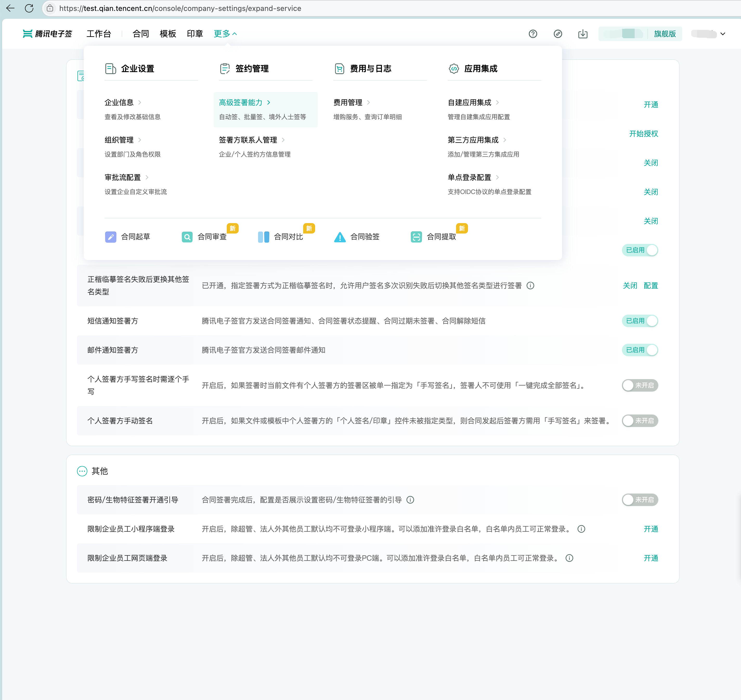Click the link icon in header

(x=558, y=34)
